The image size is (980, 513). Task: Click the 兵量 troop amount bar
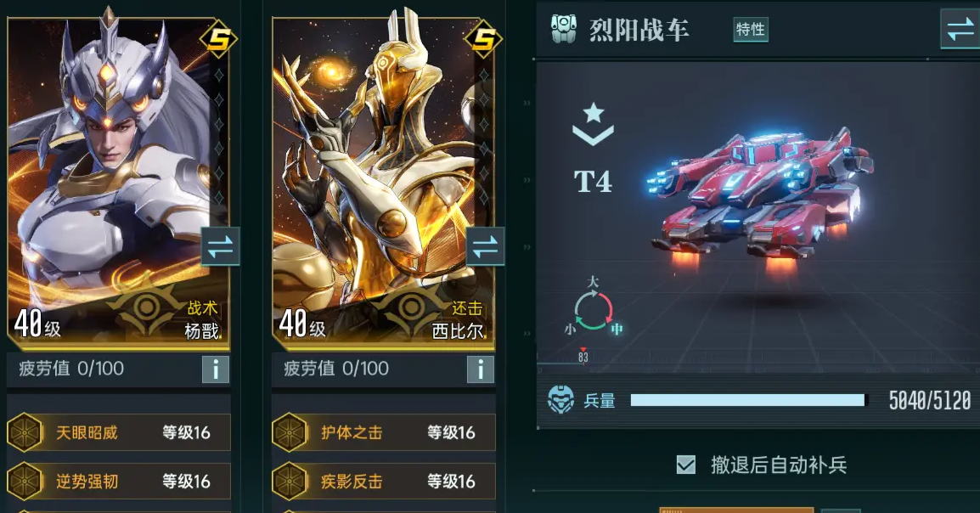pos(748,401)
